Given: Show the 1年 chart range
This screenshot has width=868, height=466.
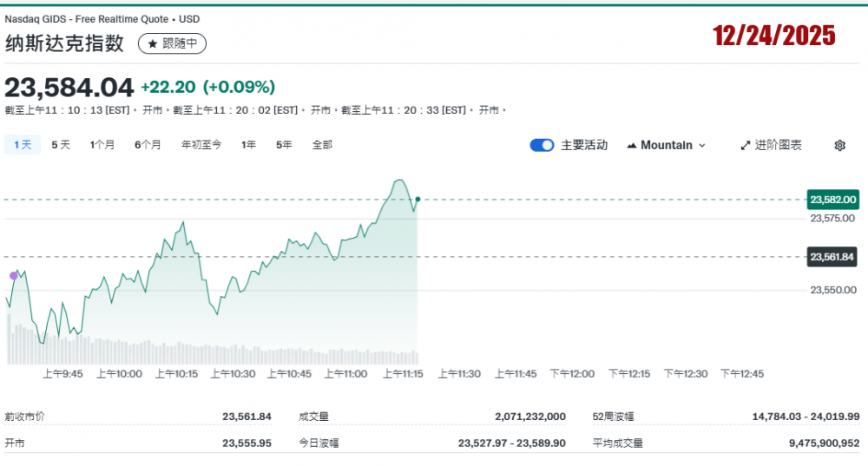Looking at the screenshot, I should (x=249, y=145).
